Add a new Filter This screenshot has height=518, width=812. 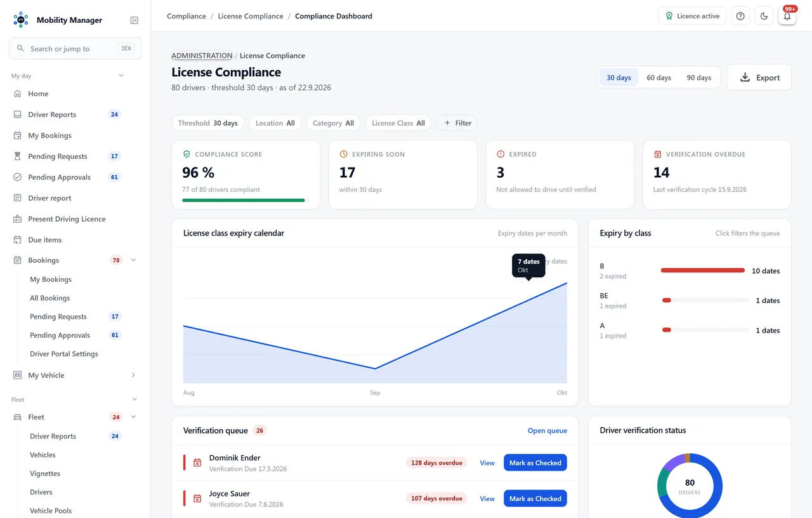[x=457, y=123]
